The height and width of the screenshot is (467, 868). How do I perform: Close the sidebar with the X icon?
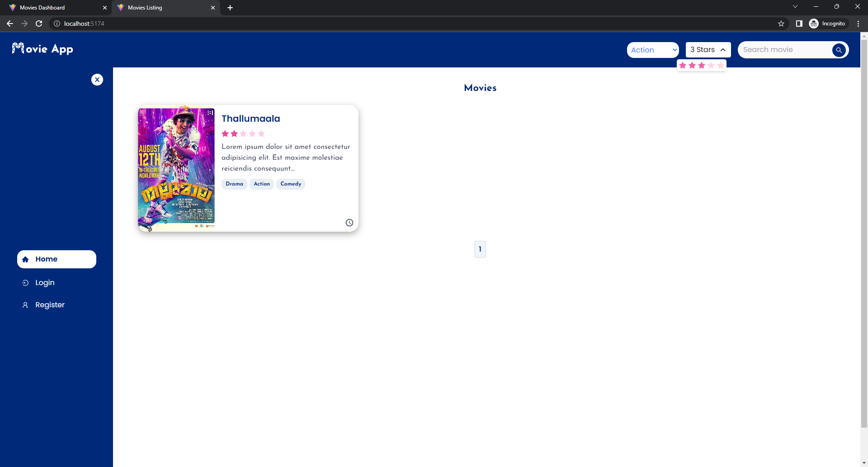[x=97, y=80]
